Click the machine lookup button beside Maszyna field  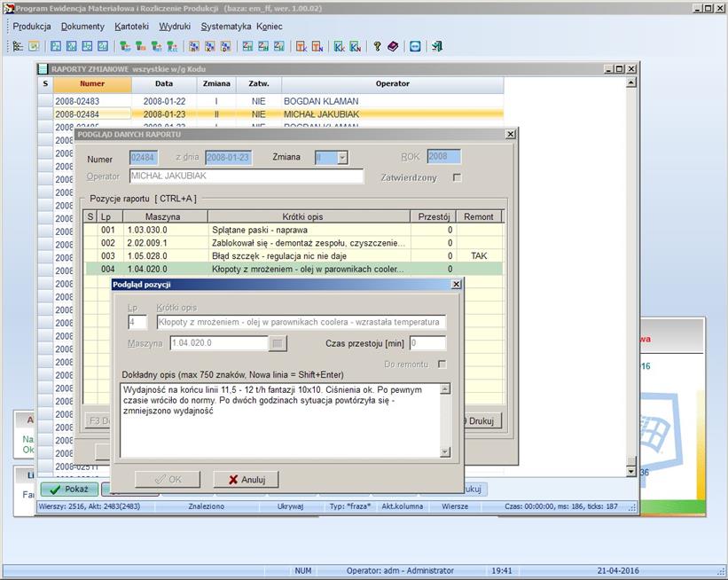[279, 343]
